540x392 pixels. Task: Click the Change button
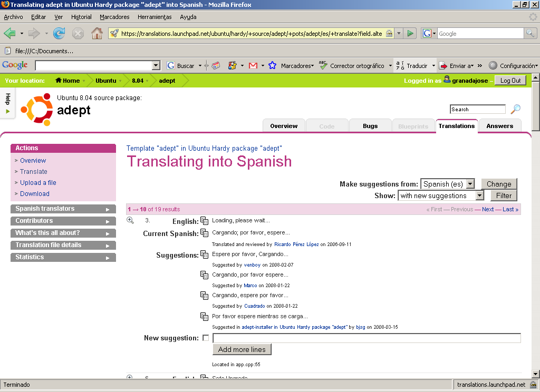tap(499, 184)
